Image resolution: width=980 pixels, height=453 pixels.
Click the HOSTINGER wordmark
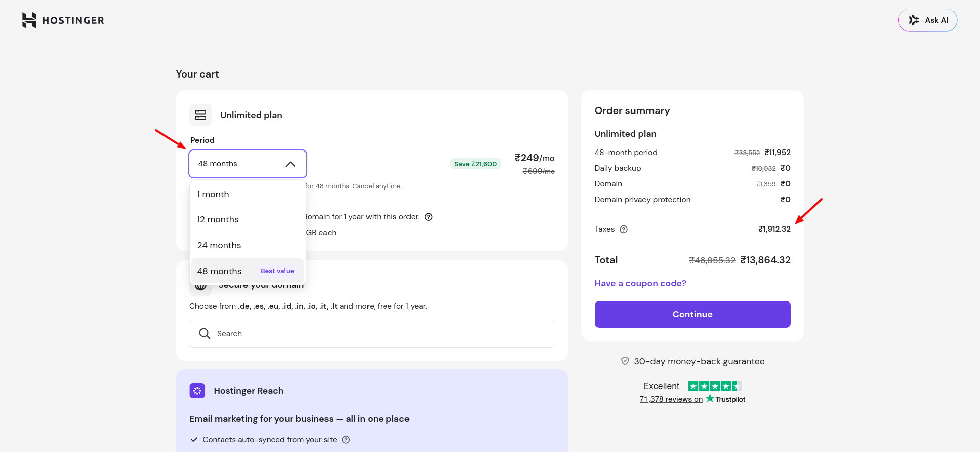coord(73,20)
